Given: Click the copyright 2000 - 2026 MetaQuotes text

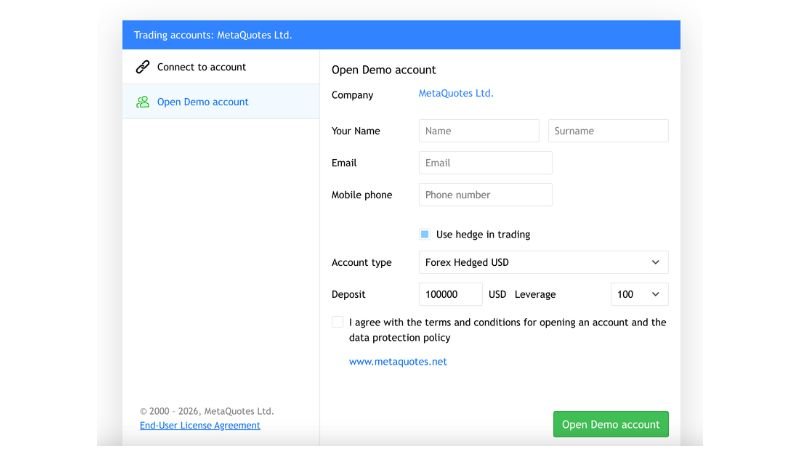Looking at the screenshot, I should pyautogui.click(x=207, y=411).
